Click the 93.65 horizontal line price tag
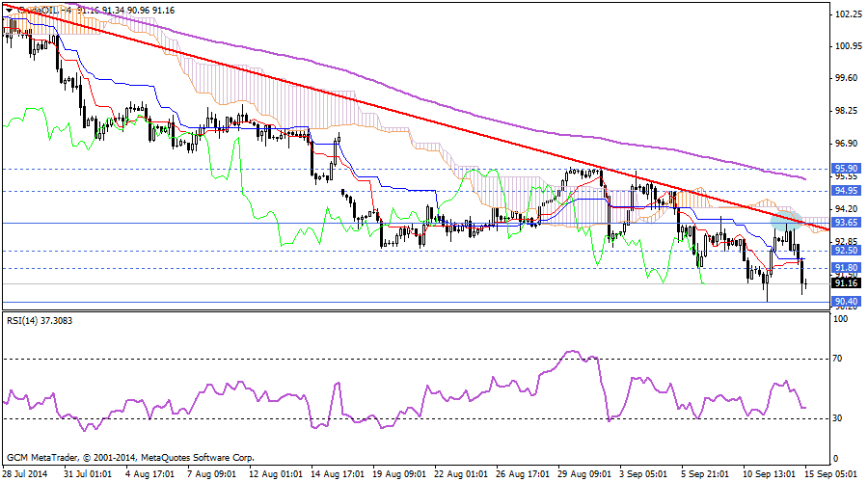The height and width of the screenshot is (482, 868). coord(846,223)
